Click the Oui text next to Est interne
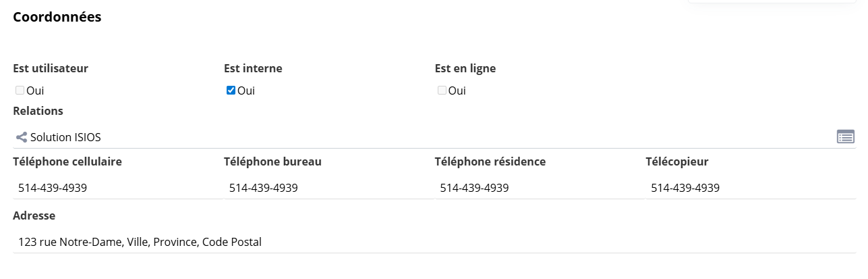 (246, 91)
